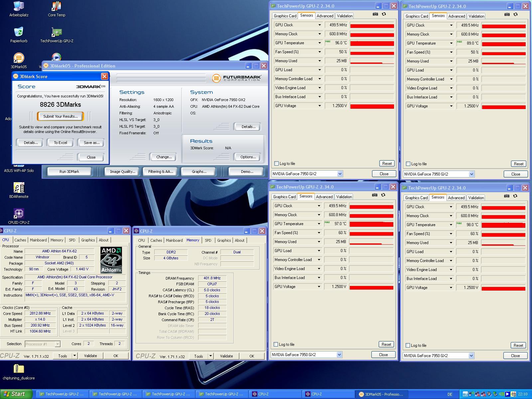The image size is (532, 399).
Task: Click Filtering & AA button in 3DMark05
Action: (161, 172)
